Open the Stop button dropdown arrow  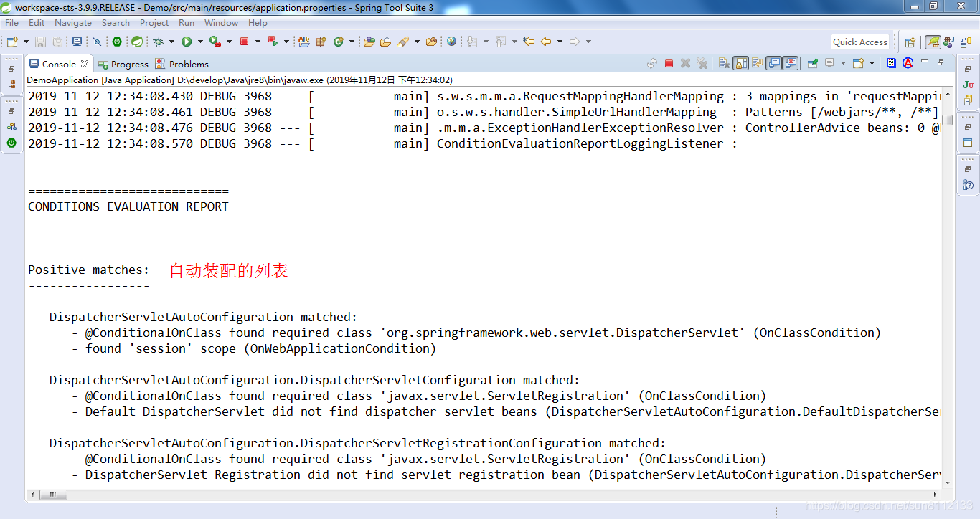click(x=258, y=42)
